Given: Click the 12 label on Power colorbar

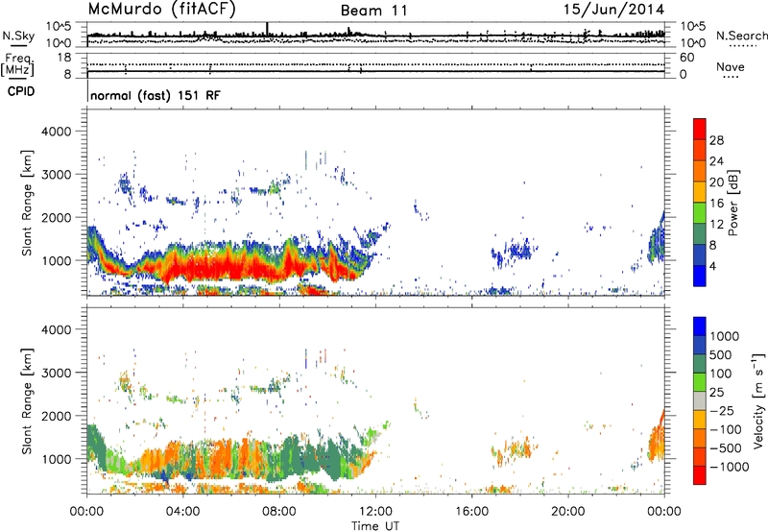Looking at the screenshot, I should pyautogui.click(x=716, y=225).
